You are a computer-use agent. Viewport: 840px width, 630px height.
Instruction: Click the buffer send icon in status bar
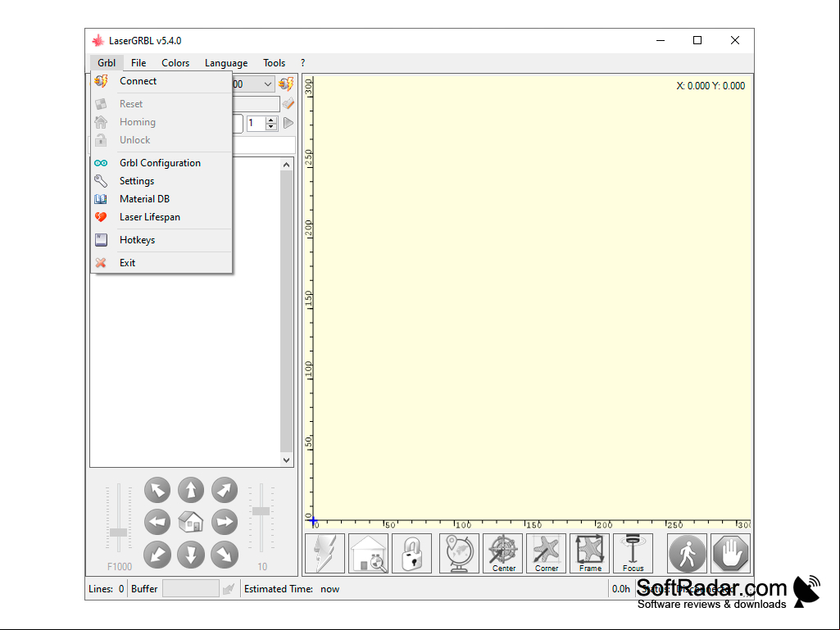click(229, 589)
